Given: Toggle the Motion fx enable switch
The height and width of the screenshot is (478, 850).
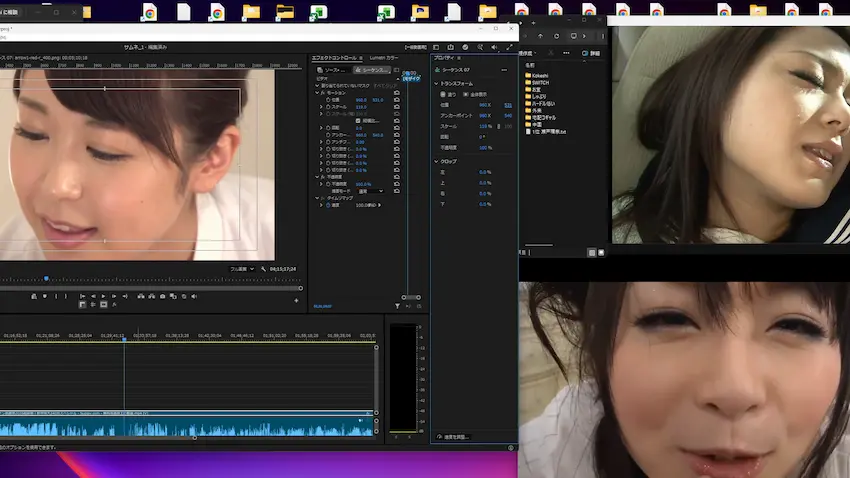Looking at the screenshot, I should tap(323, 93).
